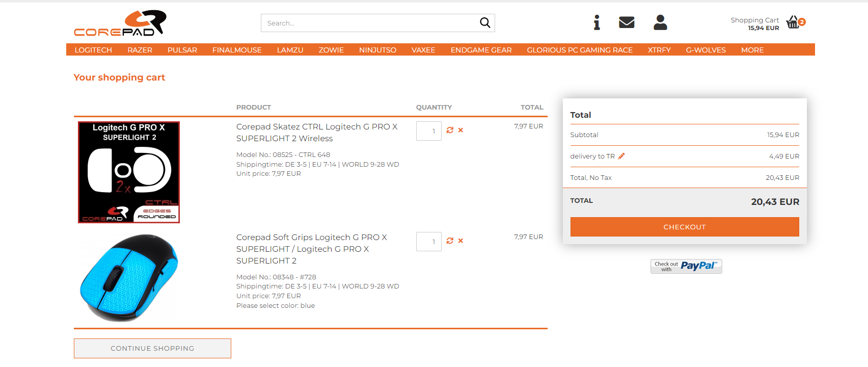This screenshot has width=868, height=367.
Task: Remove Soft Grips item from cart
Action: [460, 241]
